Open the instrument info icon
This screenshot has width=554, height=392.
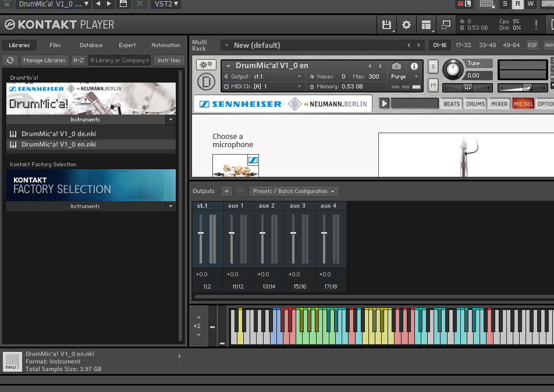[x=414, y=66]
